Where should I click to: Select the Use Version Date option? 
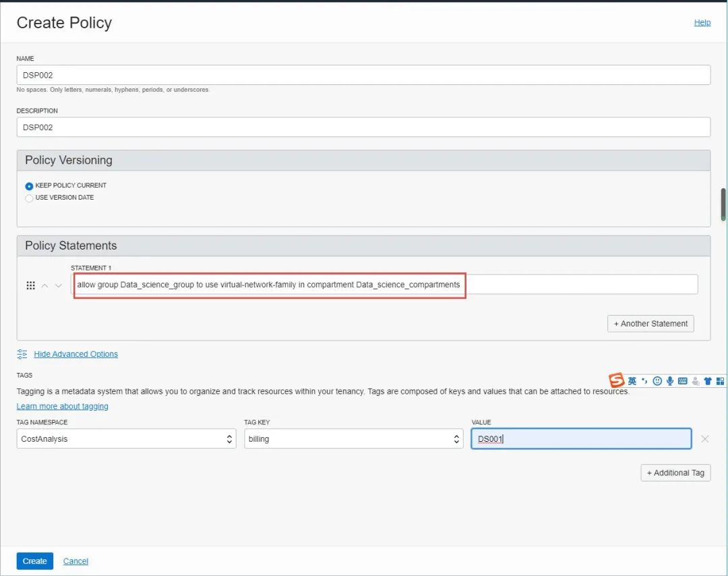(29, 198)
